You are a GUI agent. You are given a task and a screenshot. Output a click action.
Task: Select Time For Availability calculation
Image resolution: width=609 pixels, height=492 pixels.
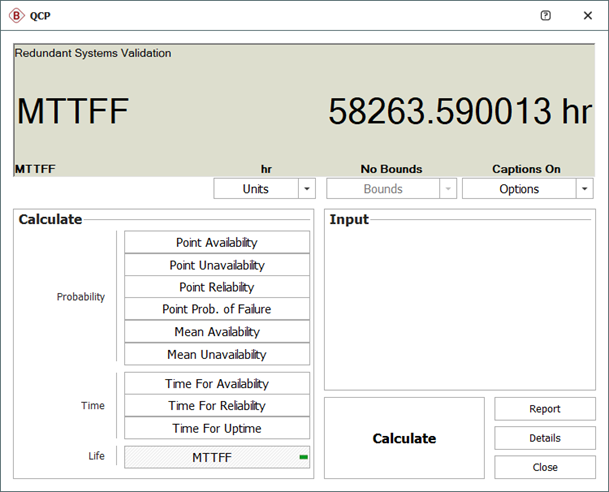pyautogui.click(x=217, y=384)
